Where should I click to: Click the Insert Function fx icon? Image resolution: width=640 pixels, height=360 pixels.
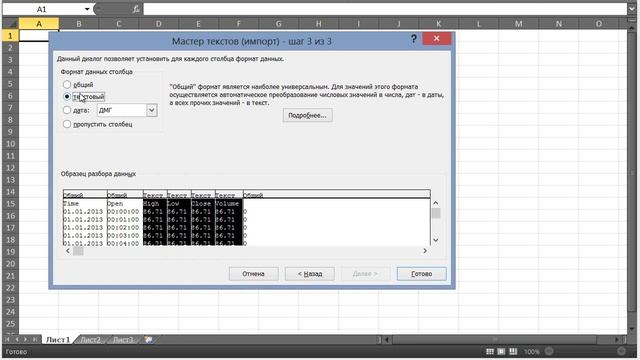(x=136, y=9)
